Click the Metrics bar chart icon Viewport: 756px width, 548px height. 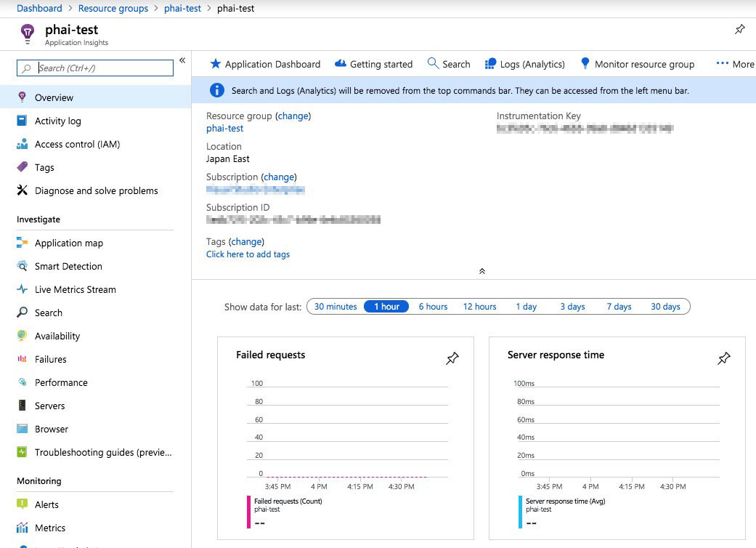pos(22,527)
